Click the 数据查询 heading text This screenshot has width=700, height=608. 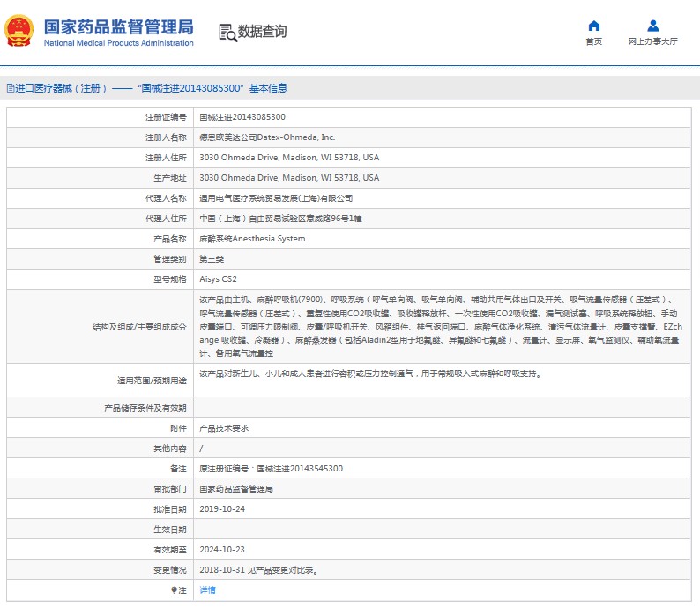[262, 32]
